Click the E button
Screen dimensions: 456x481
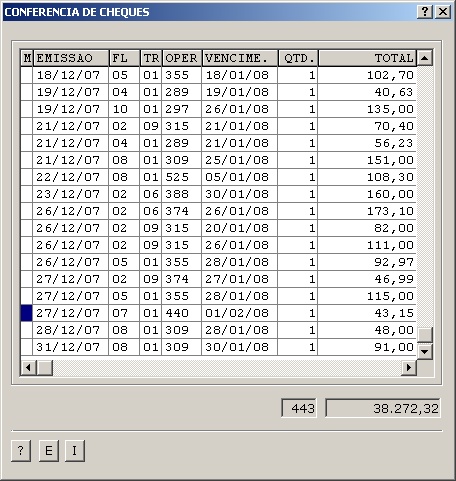[49, 451]
